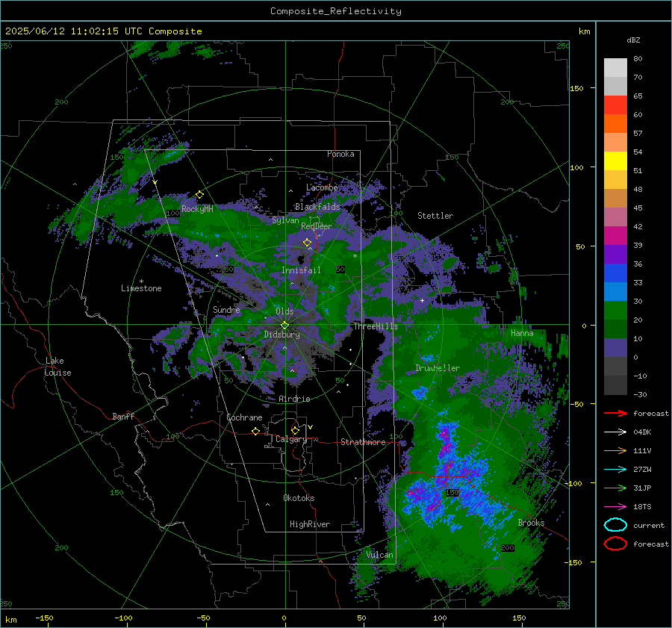Image resolution: width=672 pixels, height=628 pixels.
Task: Click the Okotoks label
Action: 299,497
